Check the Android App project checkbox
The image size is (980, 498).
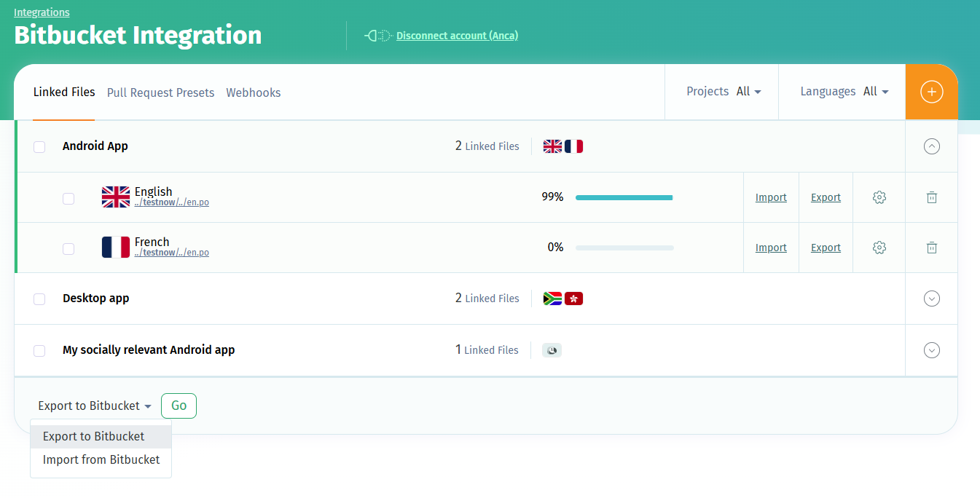tap(39, 147)
